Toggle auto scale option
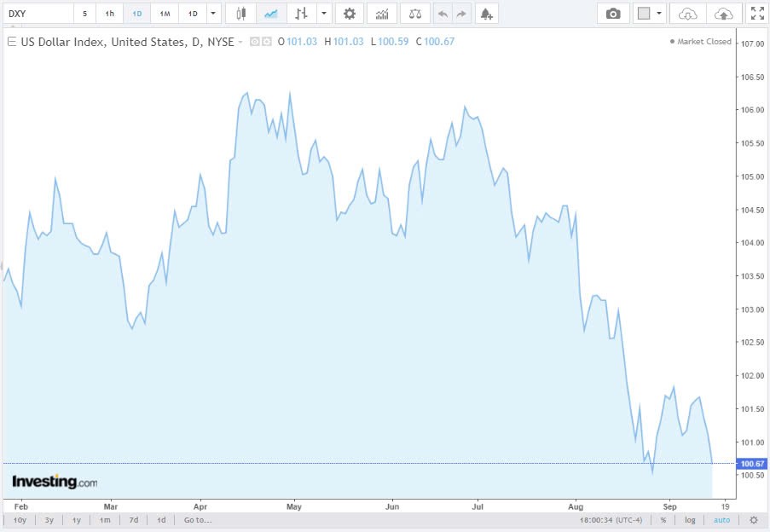The height and width of the screenshot is (532, 770). (721, 519)
